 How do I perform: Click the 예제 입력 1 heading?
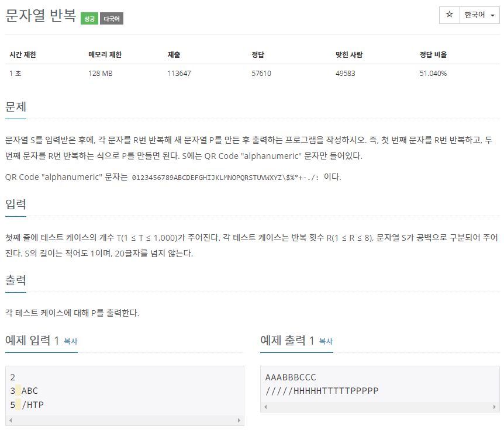tap(32, 340)
